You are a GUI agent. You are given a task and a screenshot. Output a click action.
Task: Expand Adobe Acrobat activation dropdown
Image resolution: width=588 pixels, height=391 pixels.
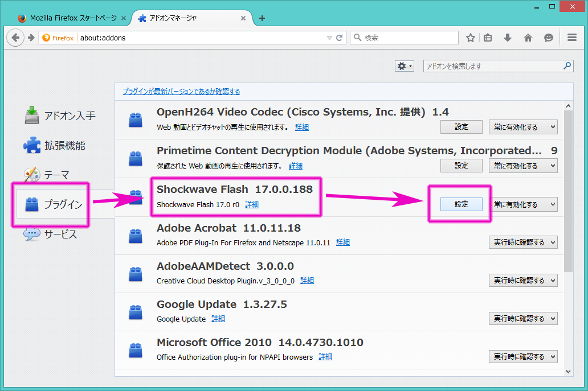(x=523, y=242)
